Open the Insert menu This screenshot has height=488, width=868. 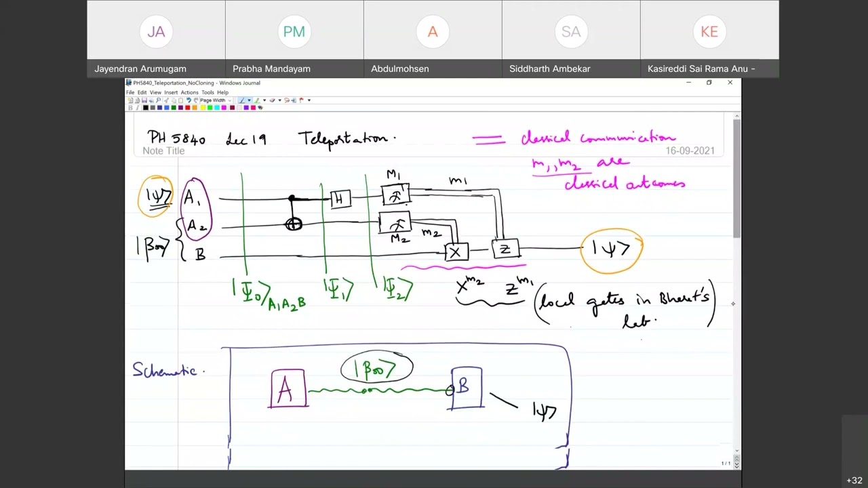170,92
